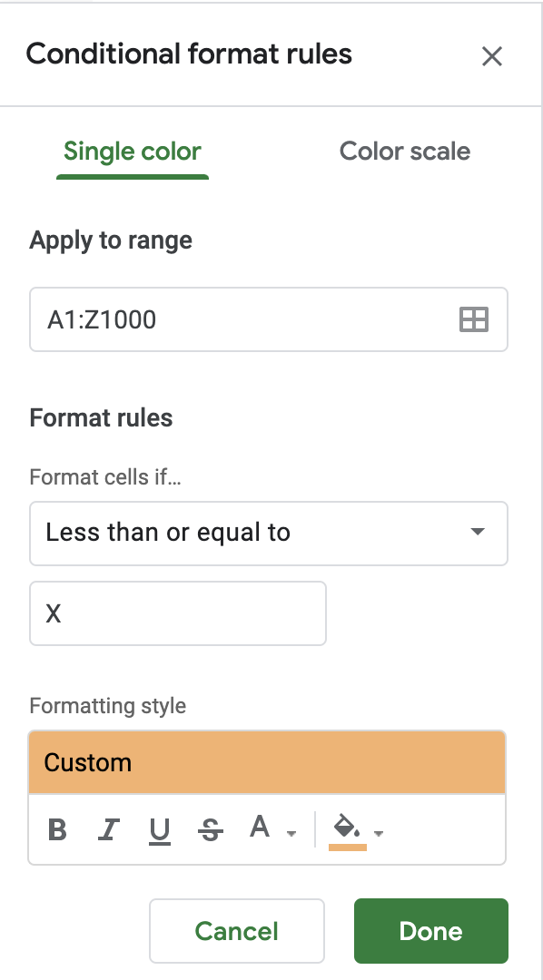The width and height of the screenshot is (543, 980).
Task: Close the Conditional format rules panel
Action: 492,56
